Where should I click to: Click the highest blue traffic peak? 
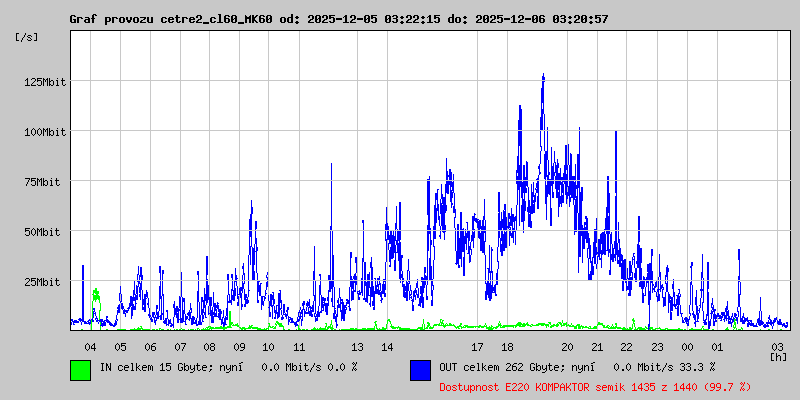(543, 76)
